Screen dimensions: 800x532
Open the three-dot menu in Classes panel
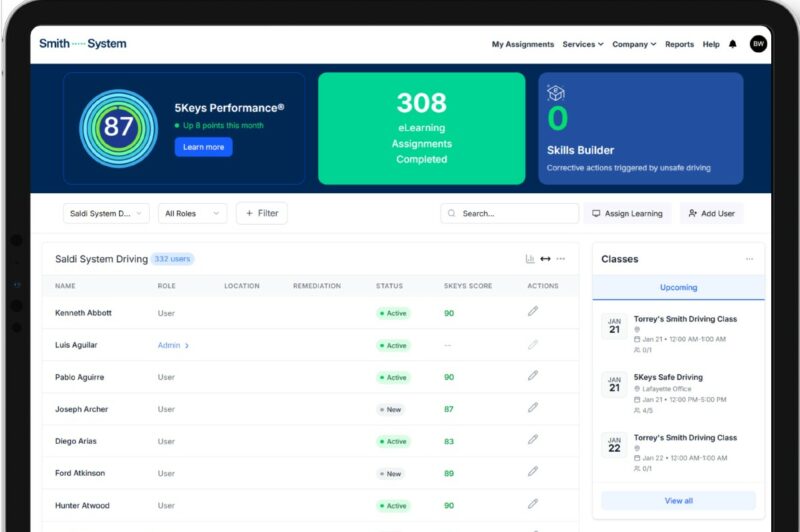[749, 259]
